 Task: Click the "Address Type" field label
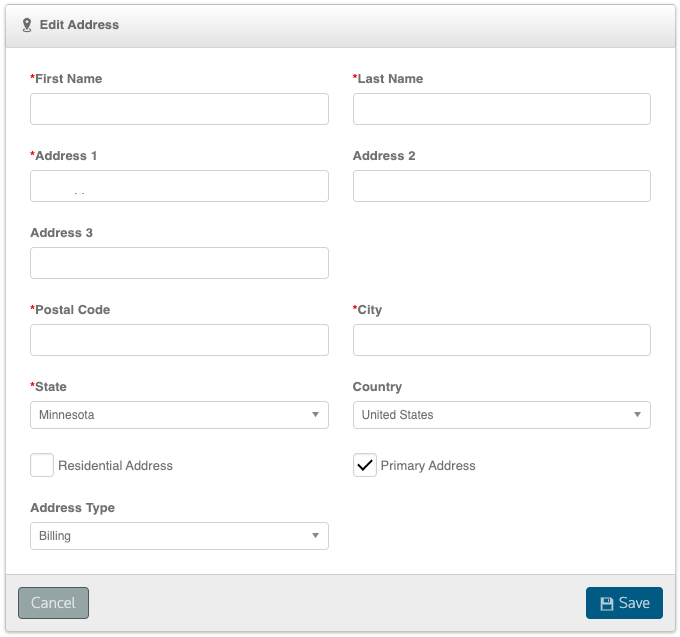coord(72,508)
